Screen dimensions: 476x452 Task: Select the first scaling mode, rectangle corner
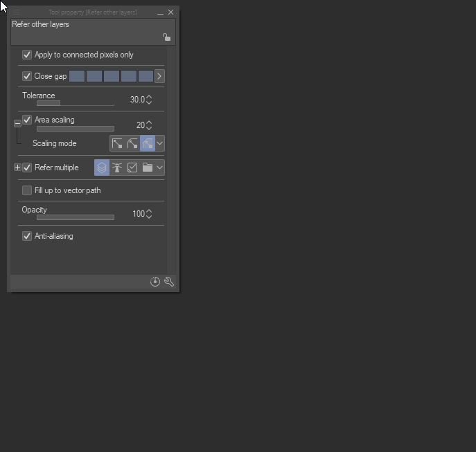pos(117,143)
